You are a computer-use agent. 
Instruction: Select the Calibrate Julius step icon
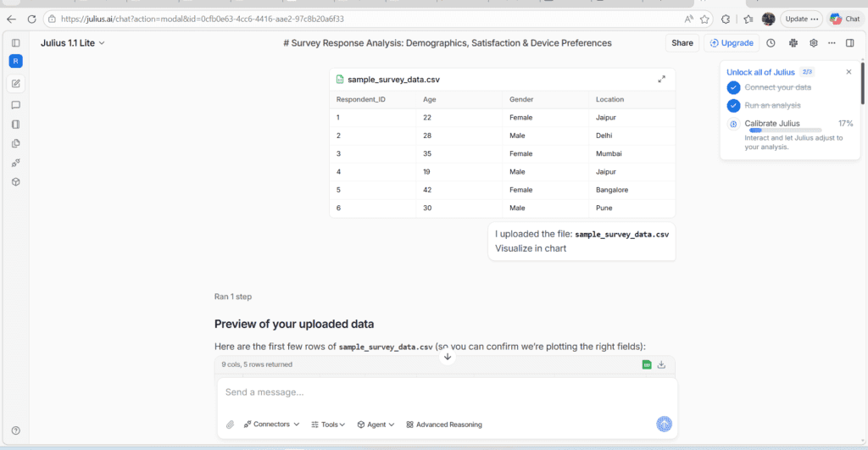(733, 124)
